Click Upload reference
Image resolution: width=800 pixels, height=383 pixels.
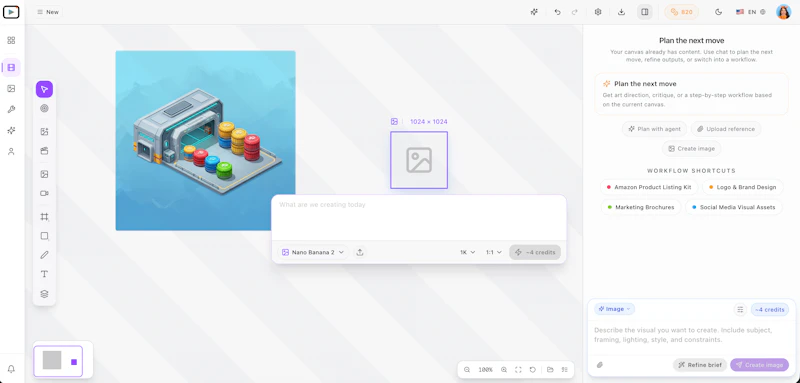pos(726,129)
